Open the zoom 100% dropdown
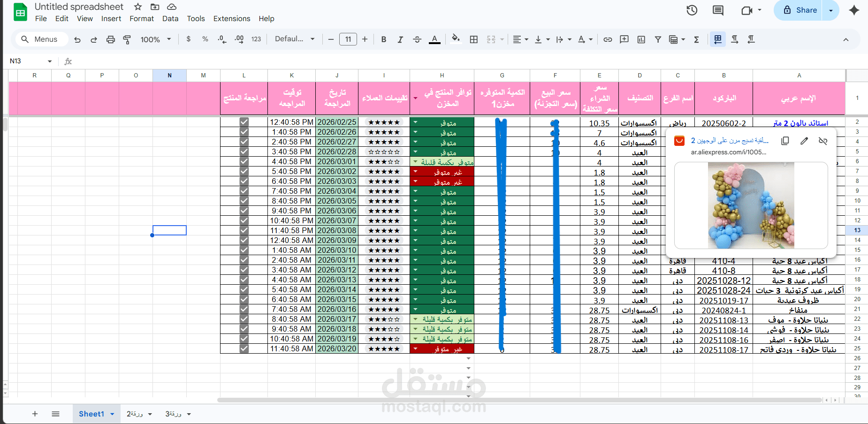This screenshot has height=424, width=868. click(156, 39)
